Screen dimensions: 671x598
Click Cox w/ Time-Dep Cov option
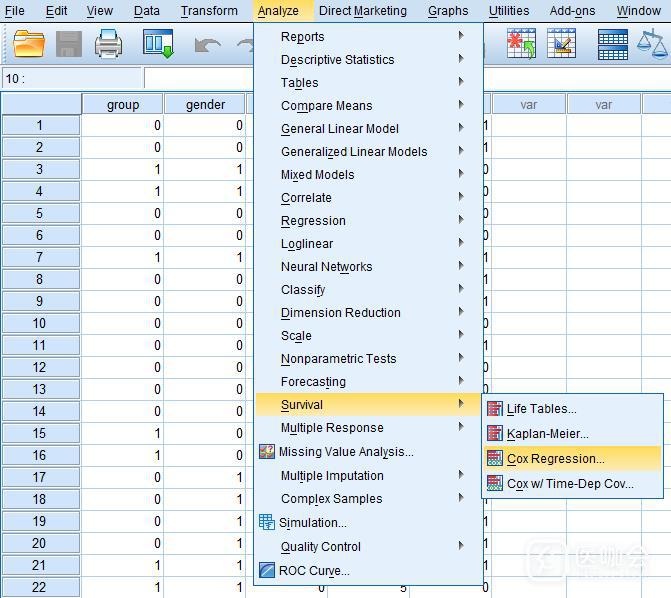[570, 484]
